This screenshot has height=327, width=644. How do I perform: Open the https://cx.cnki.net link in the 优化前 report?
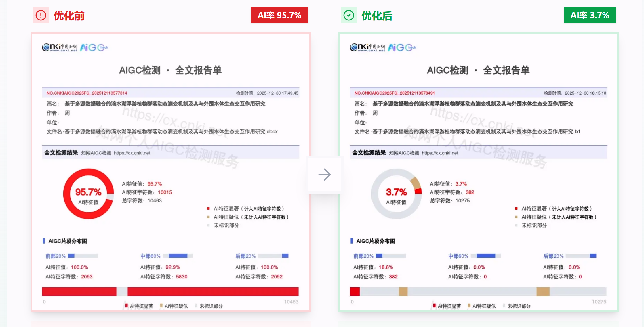point(132,153)
